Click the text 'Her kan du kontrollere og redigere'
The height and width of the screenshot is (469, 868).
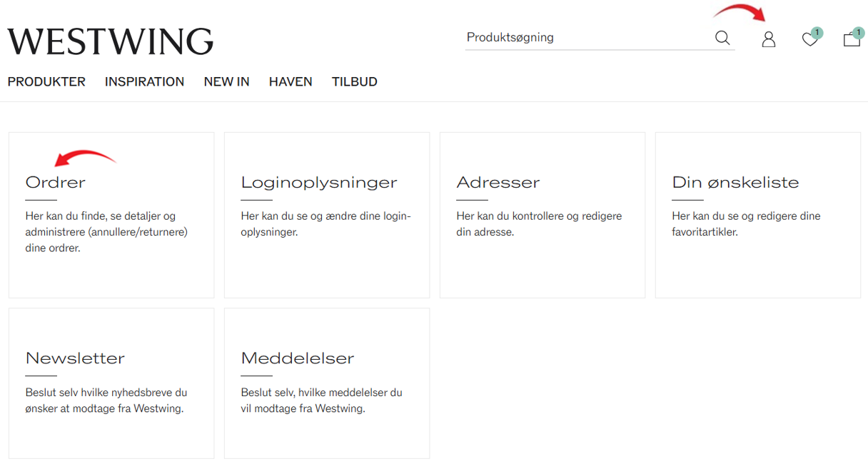(x=539, y=216)
